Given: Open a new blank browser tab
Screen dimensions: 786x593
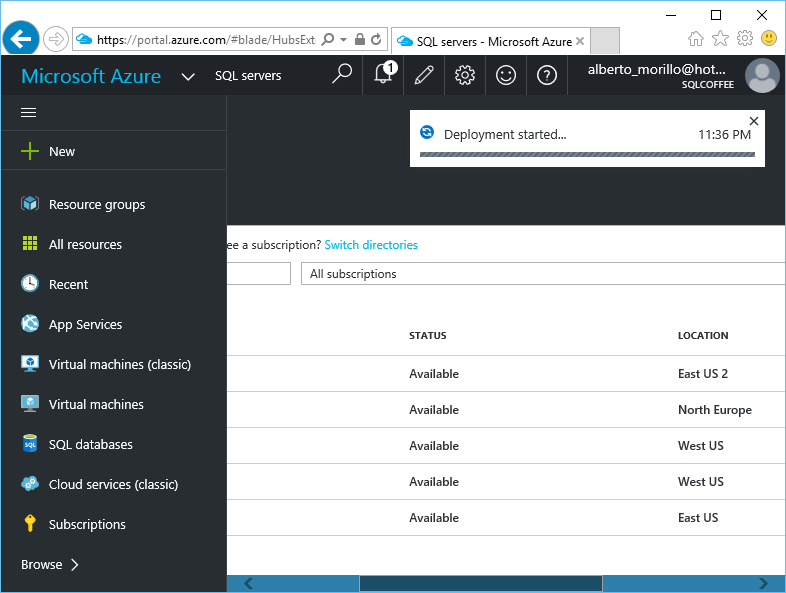Looking at the screenshot, I should tap(605, 41).
